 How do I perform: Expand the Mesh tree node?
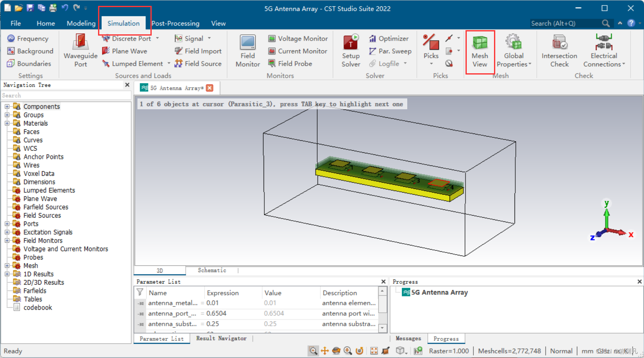click(x=7, y=265)
